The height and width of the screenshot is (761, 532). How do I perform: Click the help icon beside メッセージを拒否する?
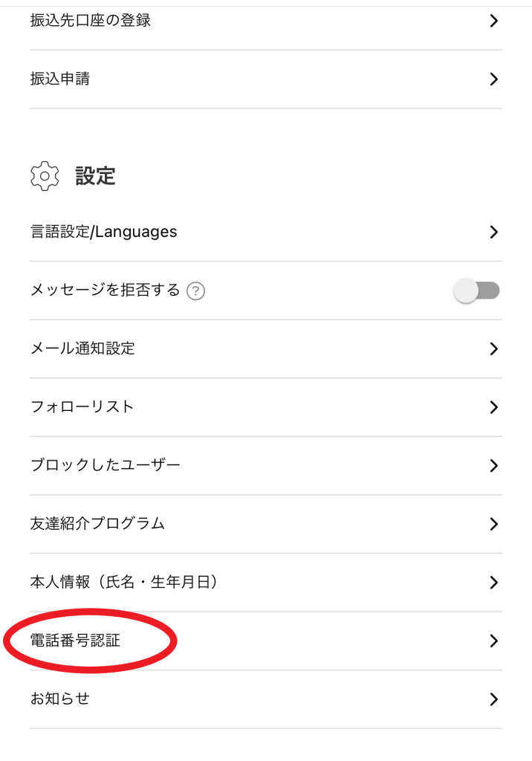196,291
